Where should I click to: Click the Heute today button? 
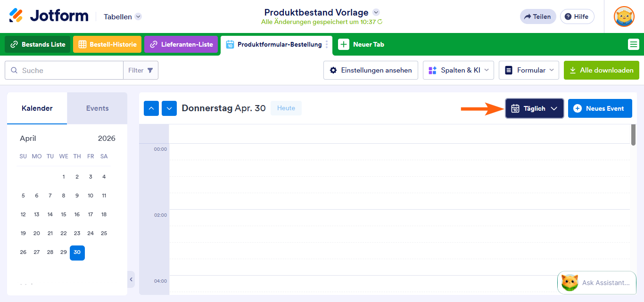coord(286,108)
